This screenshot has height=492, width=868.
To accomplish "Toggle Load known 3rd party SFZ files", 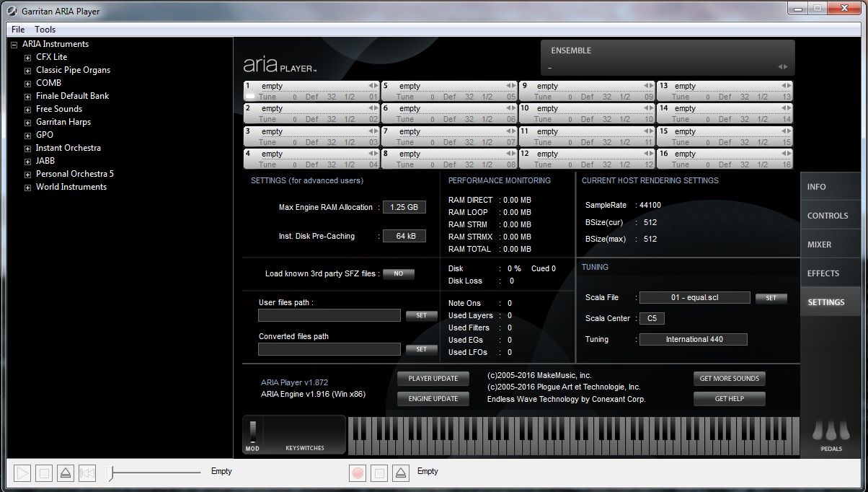I will pos(399,274).
